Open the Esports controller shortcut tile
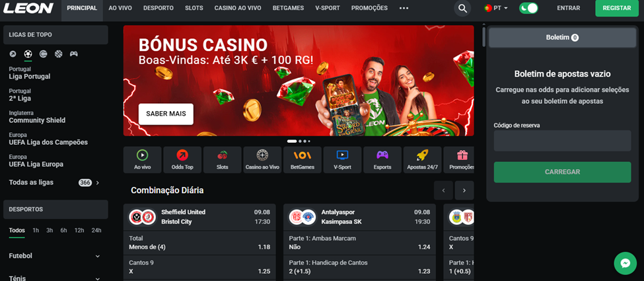The image size is (644, 281). [382, 159]
